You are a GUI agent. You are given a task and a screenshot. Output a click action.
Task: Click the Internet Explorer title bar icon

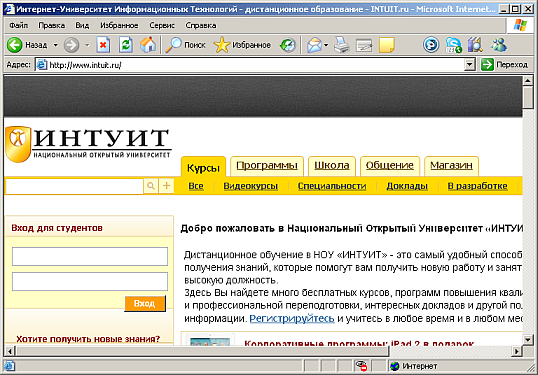tap(10, 9)
